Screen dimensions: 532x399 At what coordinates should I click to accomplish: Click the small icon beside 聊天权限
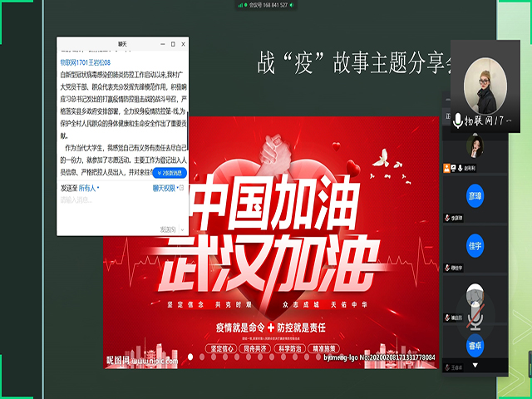[182, 188]
